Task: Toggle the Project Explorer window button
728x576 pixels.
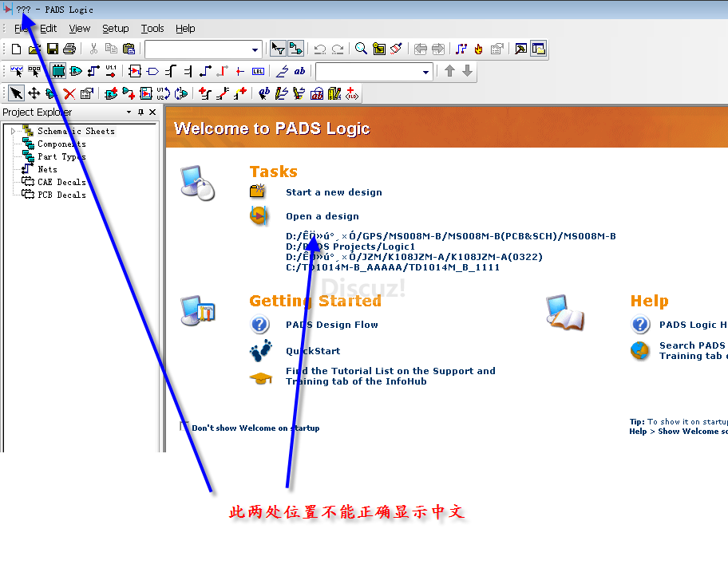Action: coord(539,49)
